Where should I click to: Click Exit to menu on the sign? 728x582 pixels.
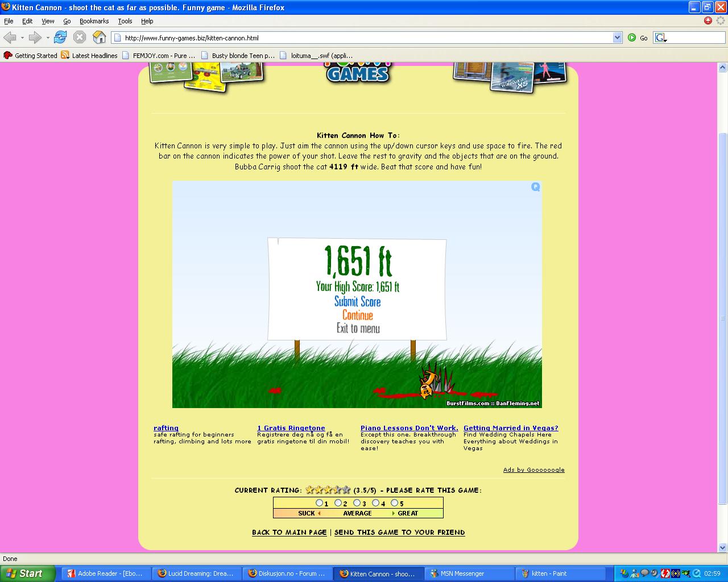(358, 329)
